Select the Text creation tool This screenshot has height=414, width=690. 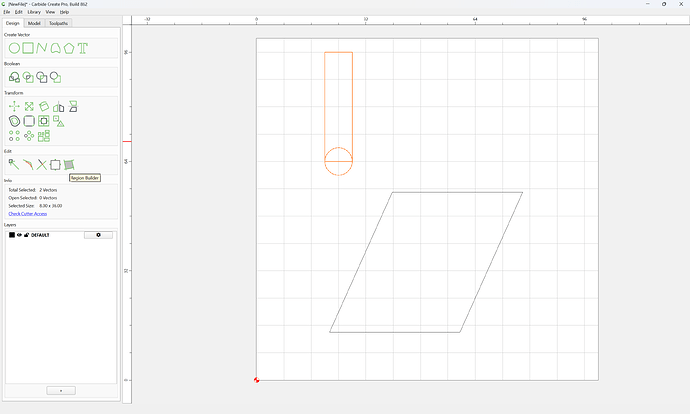click(83, 48)
